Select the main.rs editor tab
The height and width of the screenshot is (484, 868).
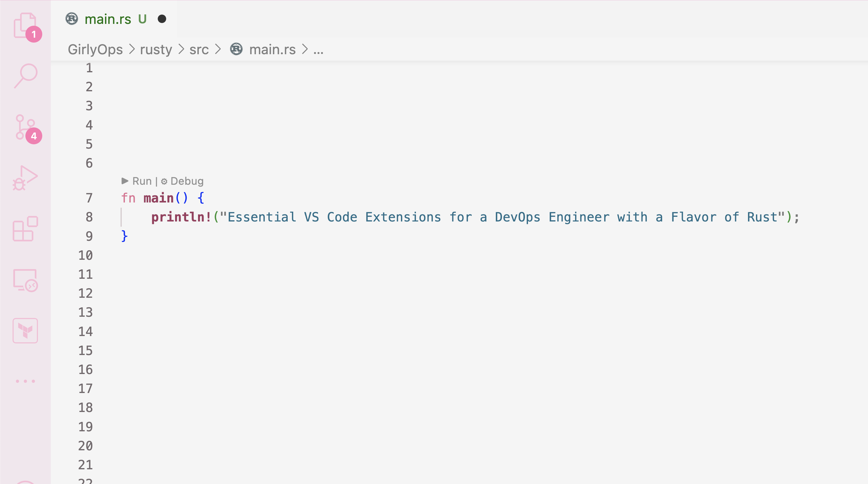[x=114, y=19]
